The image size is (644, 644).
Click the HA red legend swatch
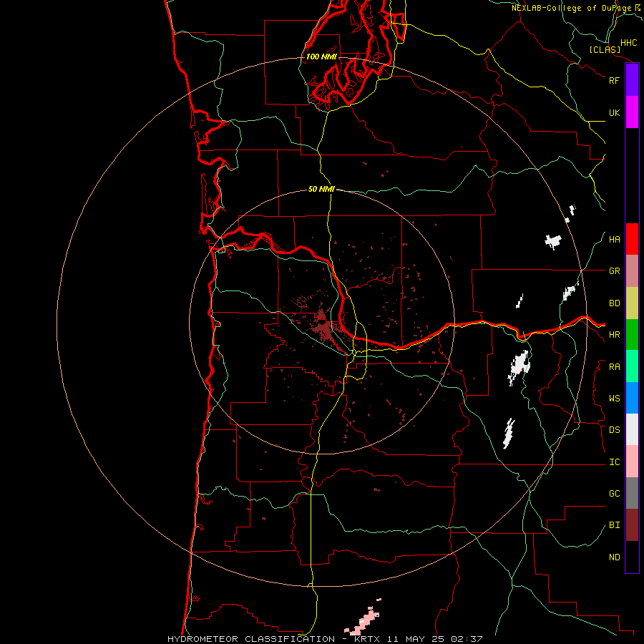click(x=632, y=239)
